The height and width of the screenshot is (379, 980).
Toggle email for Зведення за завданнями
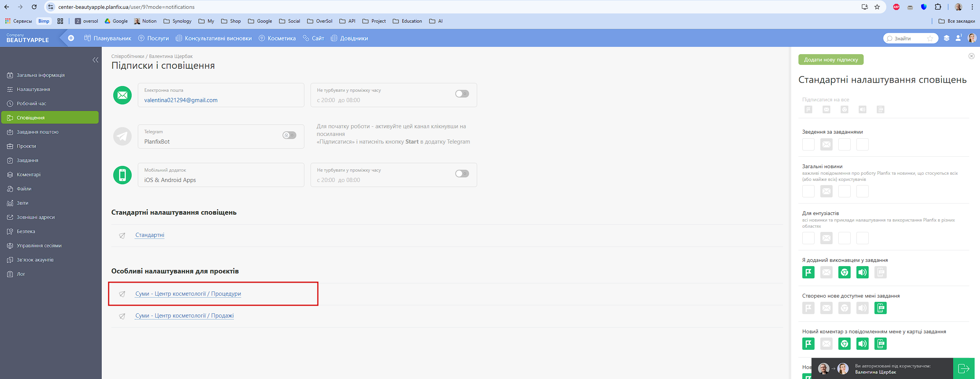[826, 144]
